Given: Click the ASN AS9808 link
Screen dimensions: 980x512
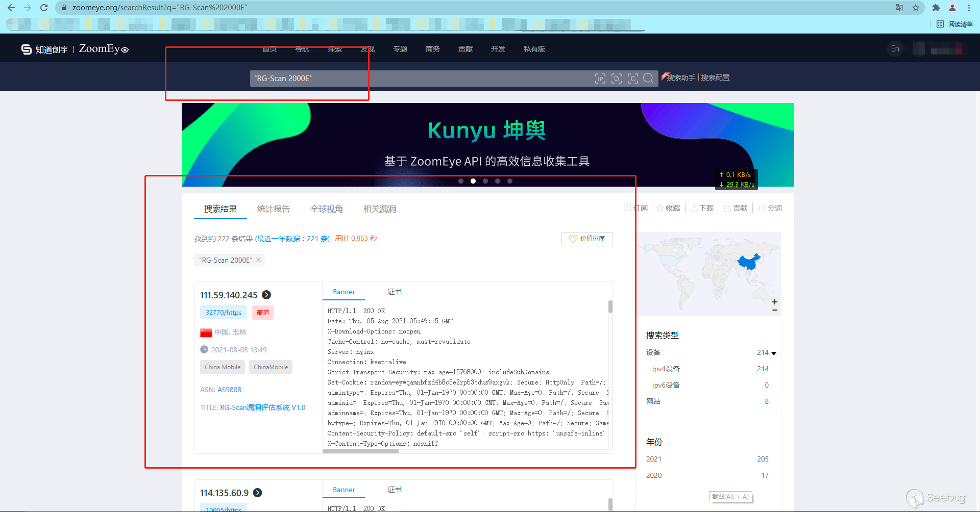Looking at the screenshot, I should pyautogui.click(x=229, y=390).
